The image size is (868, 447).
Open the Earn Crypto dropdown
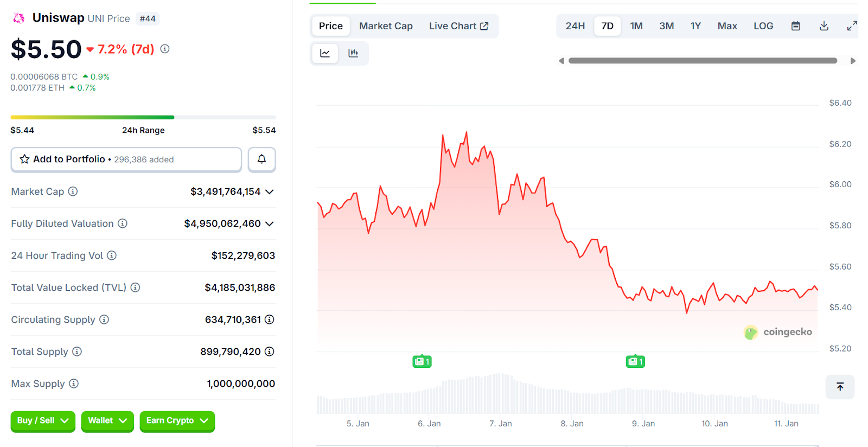[x=177, y=421]
